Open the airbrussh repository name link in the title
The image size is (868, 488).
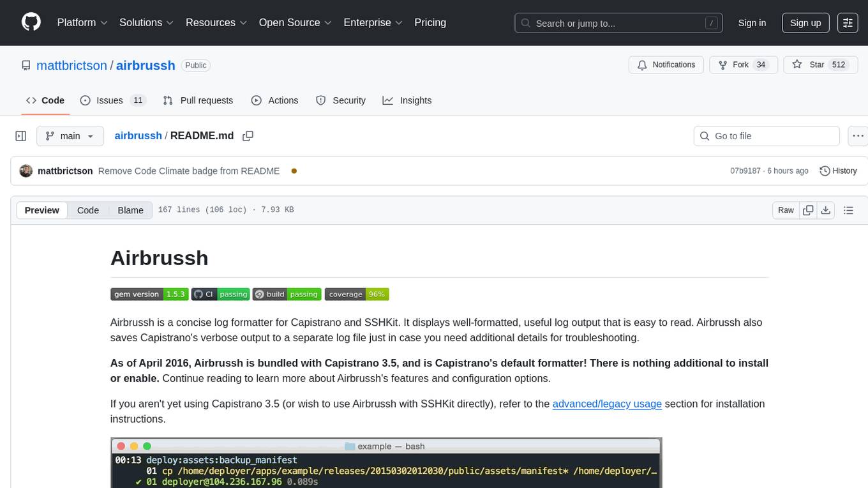pyautogui.click(x=146, y=65)
